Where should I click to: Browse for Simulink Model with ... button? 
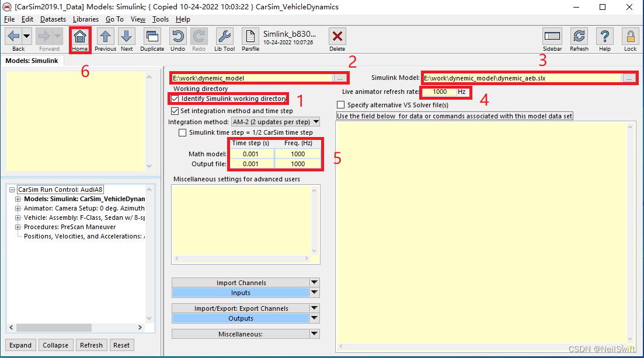coord(629,78)
